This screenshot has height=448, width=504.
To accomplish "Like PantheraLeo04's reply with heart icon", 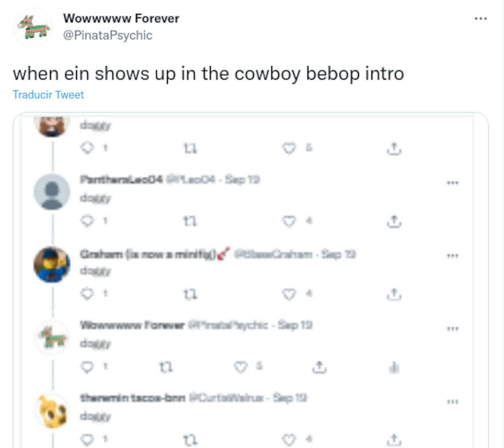I will [289, 221].
